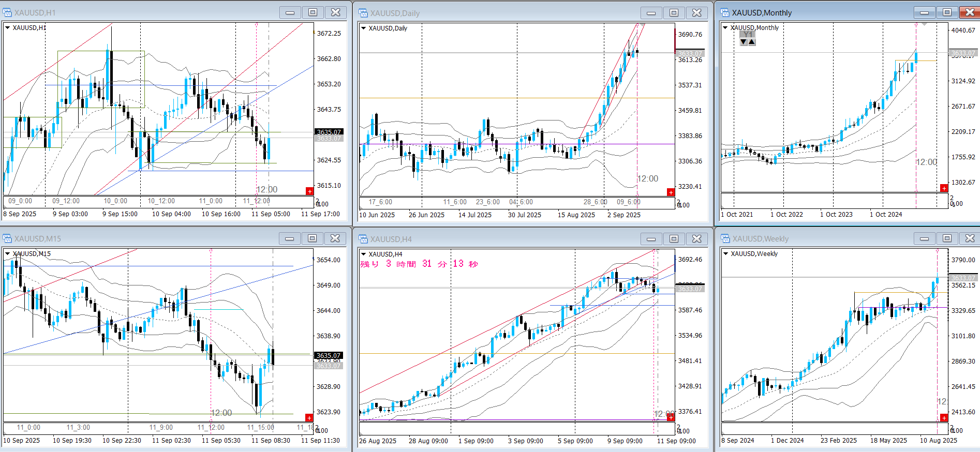This screenshot has width=980, height=452.
Task: Expand the XAUUSD,H4 chart dropdown triangle
Action: coord(364,254)
